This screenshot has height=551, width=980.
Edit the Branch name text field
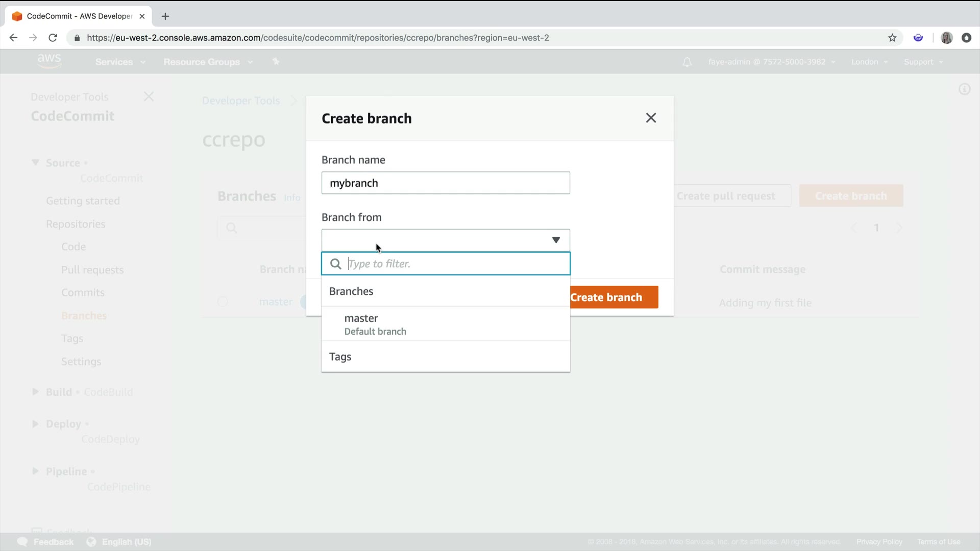[x=445, y=183]
